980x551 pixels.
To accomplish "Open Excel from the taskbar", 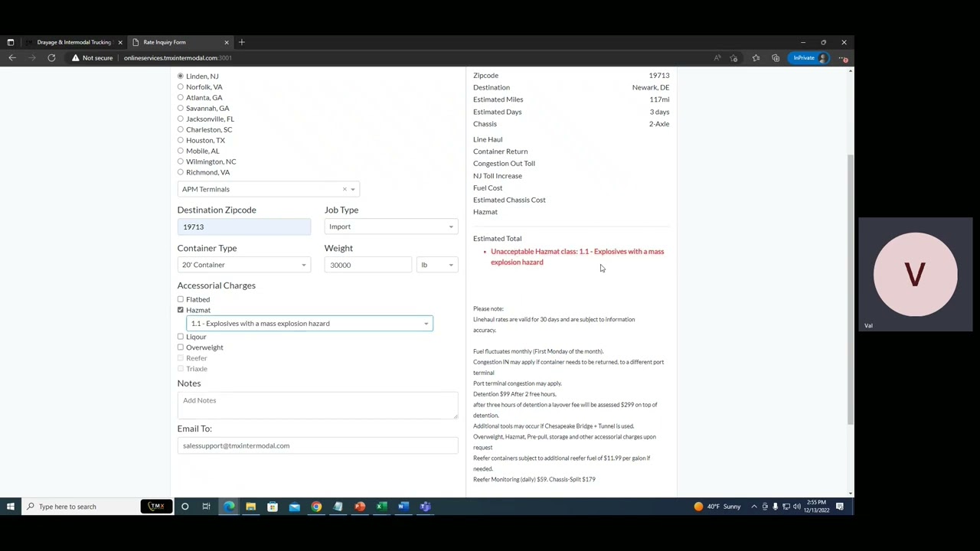I will [381, 507].
